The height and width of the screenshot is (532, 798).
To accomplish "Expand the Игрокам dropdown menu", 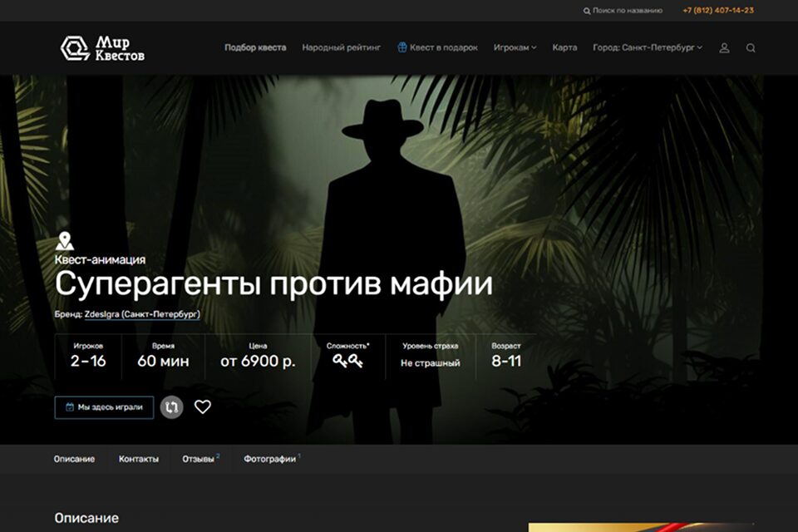I will coord(515,47).
